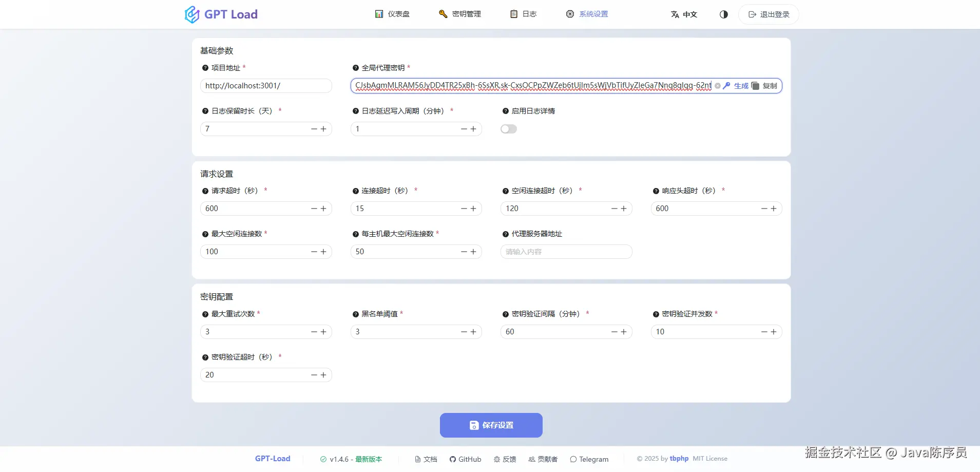
Task: Open the 中文 language selector
Action: pos(684,14)
